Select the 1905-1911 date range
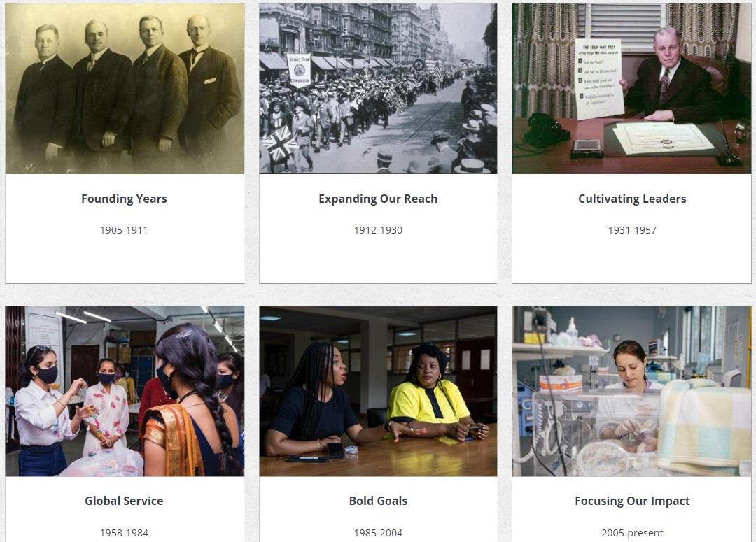The height and width of the screenshot is (542, 756). (124, 230)
